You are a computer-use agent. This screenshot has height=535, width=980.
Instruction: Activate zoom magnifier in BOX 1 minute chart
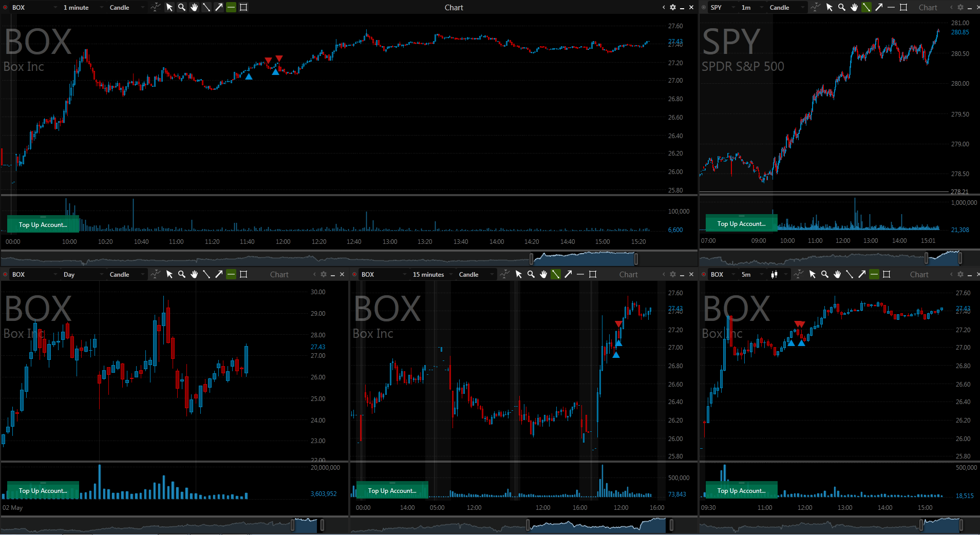182,7
